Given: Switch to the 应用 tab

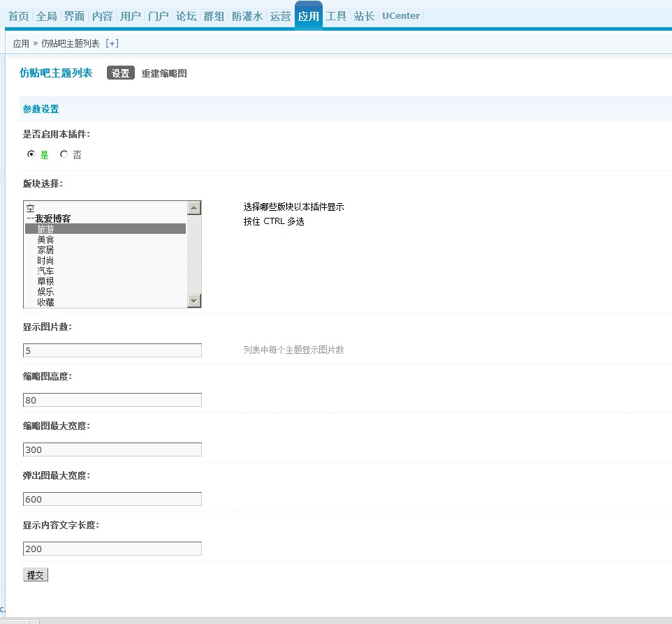Looking at the screenshot, I should (308, 15).
